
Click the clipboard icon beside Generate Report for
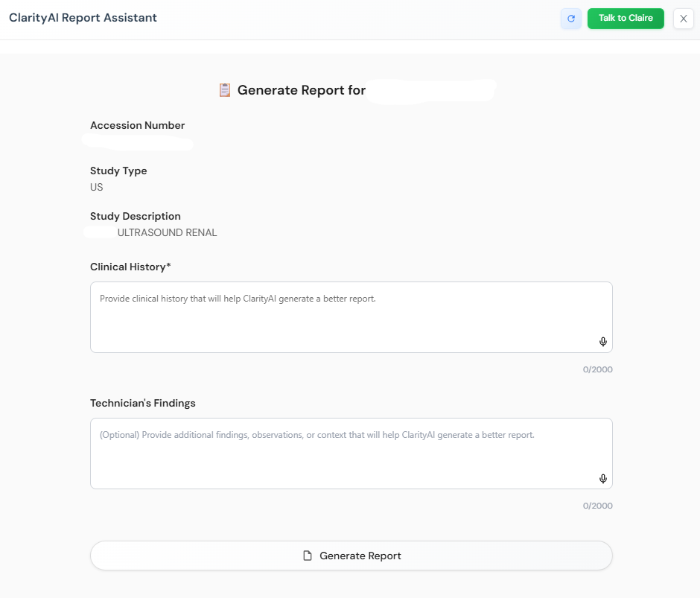[225, 90]
